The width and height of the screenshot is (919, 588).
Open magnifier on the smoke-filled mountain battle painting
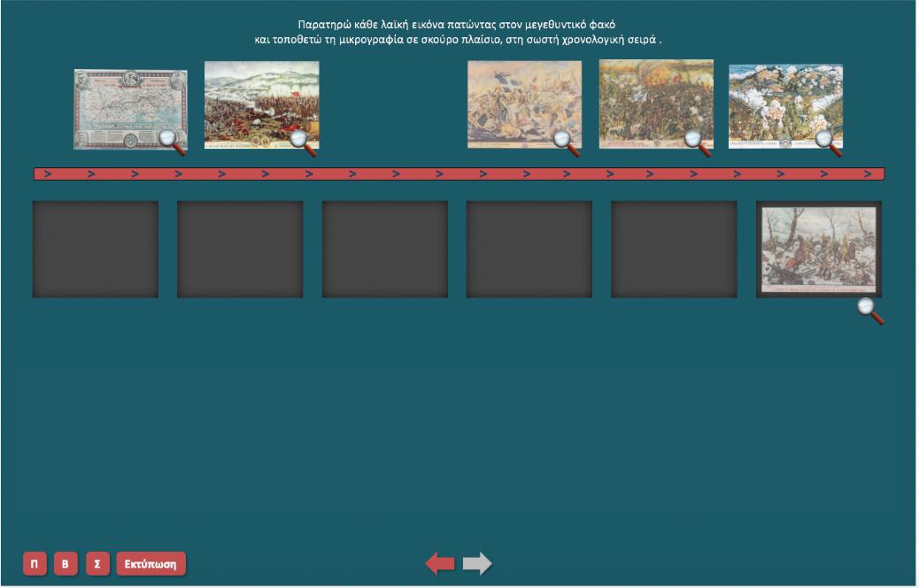pyautogui.click(x=828, y=143)
